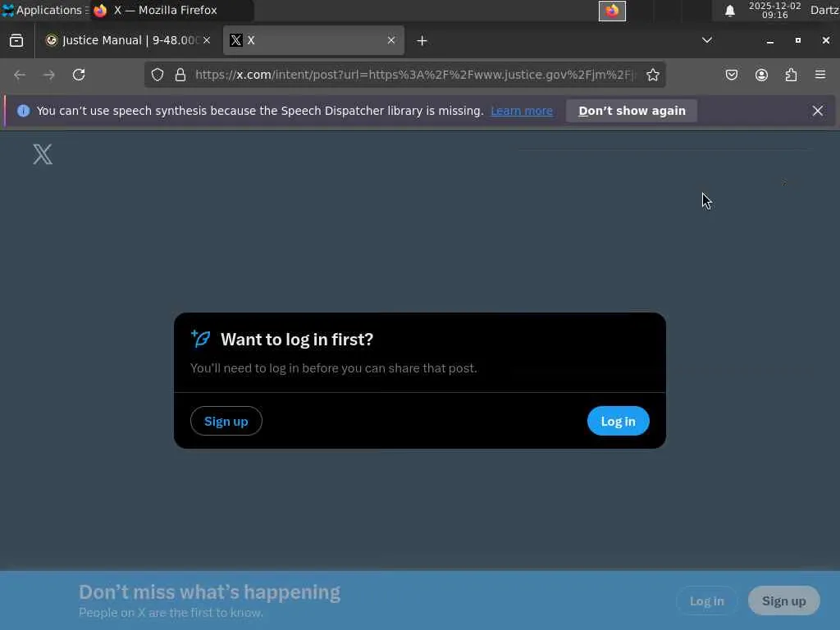Click the Firefox icon in top panel tray
840x630 pixels.
[x=612, y=11]
